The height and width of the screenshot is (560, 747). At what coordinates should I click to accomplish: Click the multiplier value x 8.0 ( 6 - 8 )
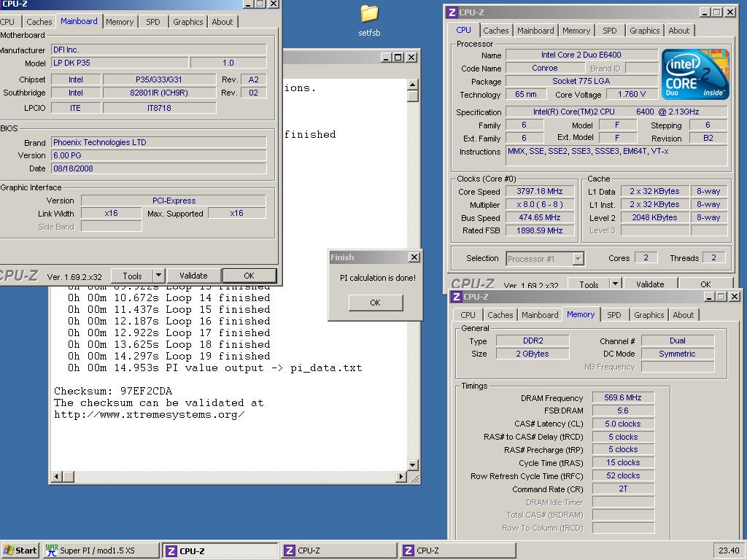coord(540,204)
